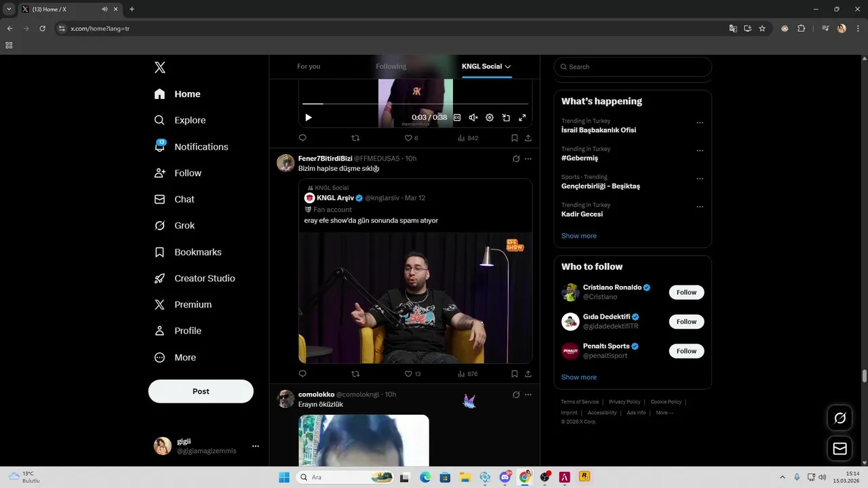Open options for İsrail Başbakanlık Ofisi trend
Image resolution: width=868 pixels, height=488 pixels.
(700, 123)
